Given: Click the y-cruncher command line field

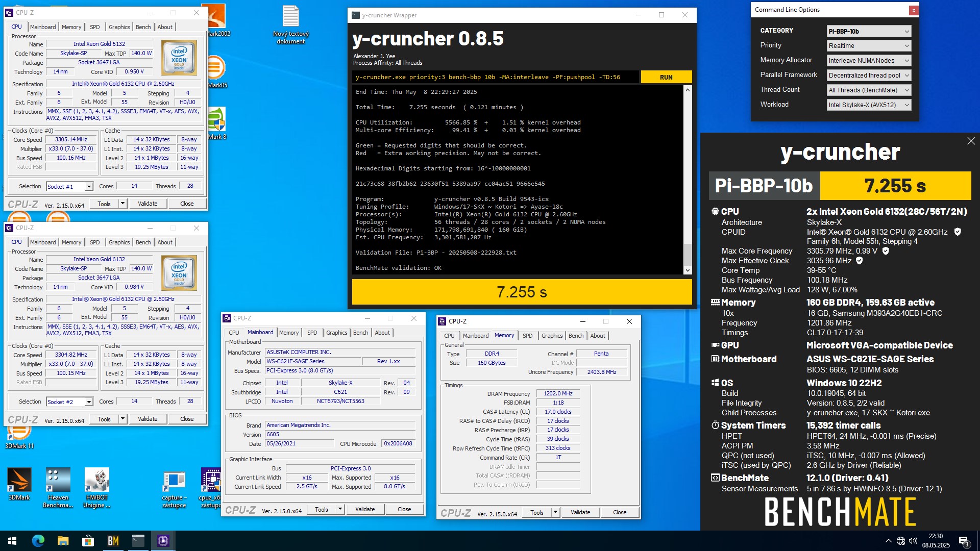Looking at the screenshot, I should click(x=495, y=77).
